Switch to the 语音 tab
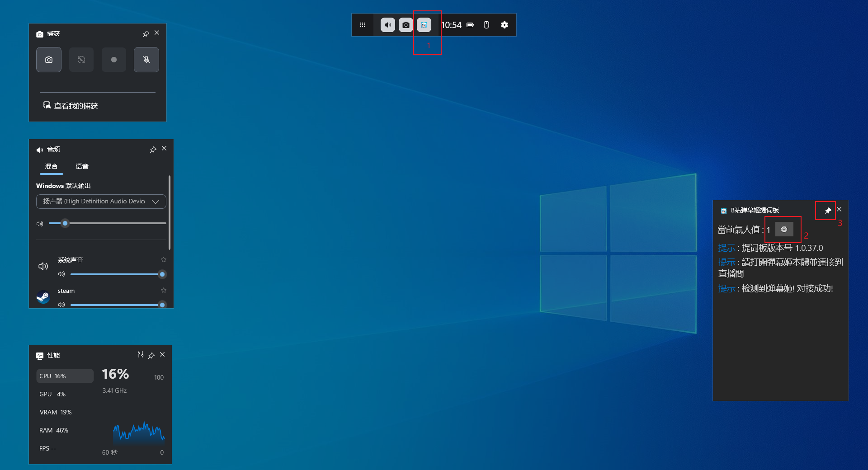Viewport: 868px width, 470px height. point(82,166)
